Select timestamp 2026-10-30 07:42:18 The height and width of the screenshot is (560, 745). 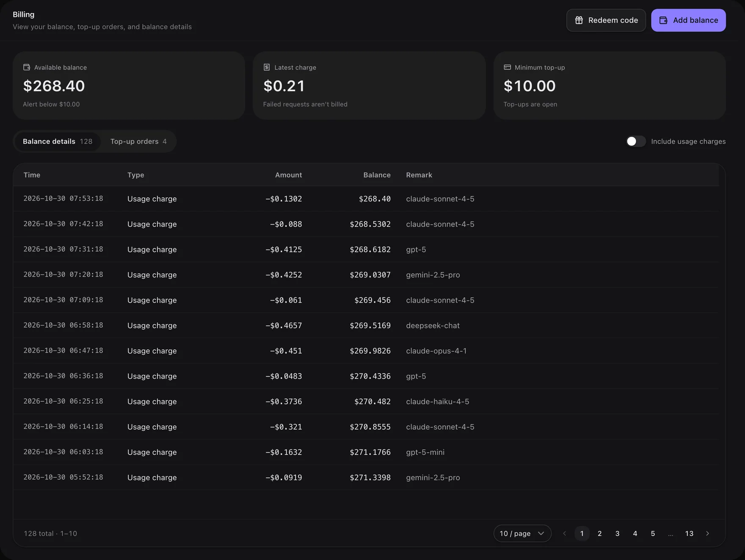point(63,224)
